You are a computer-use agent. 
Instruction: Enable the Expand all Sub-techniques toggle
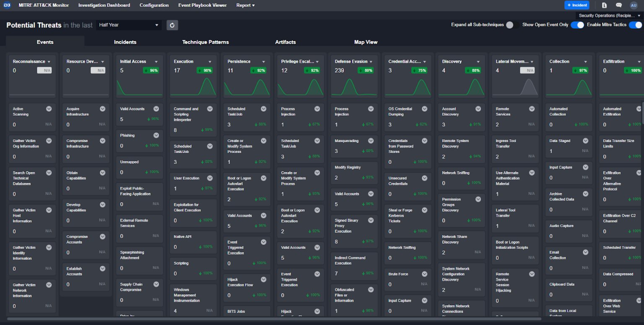pyautogui.click(x=509, y=25)
